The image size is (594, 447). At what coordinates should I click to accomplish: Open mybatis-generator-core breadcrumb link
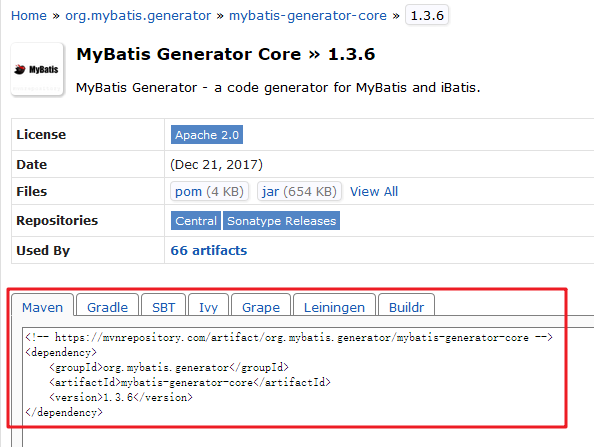[x=308, y=16]
